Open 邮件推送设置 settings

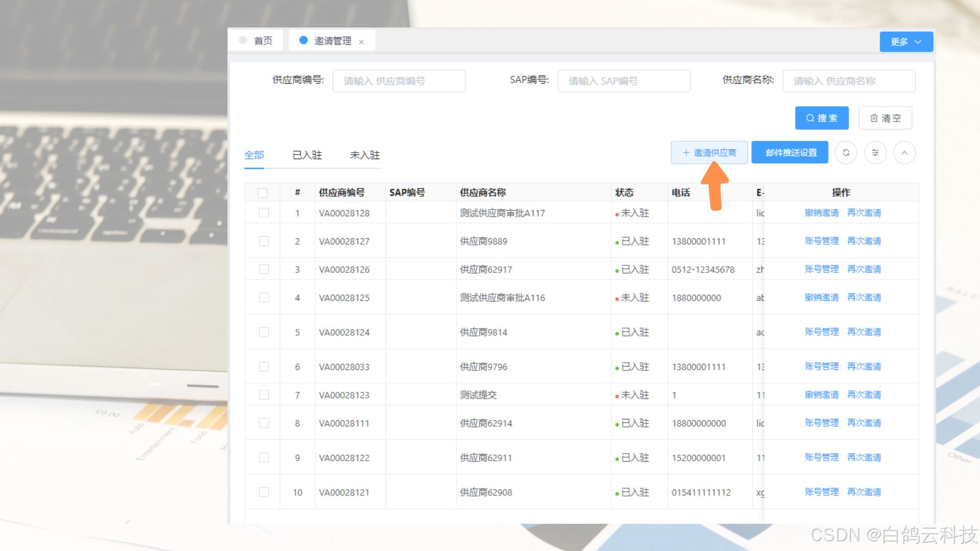tap(791, 153)
